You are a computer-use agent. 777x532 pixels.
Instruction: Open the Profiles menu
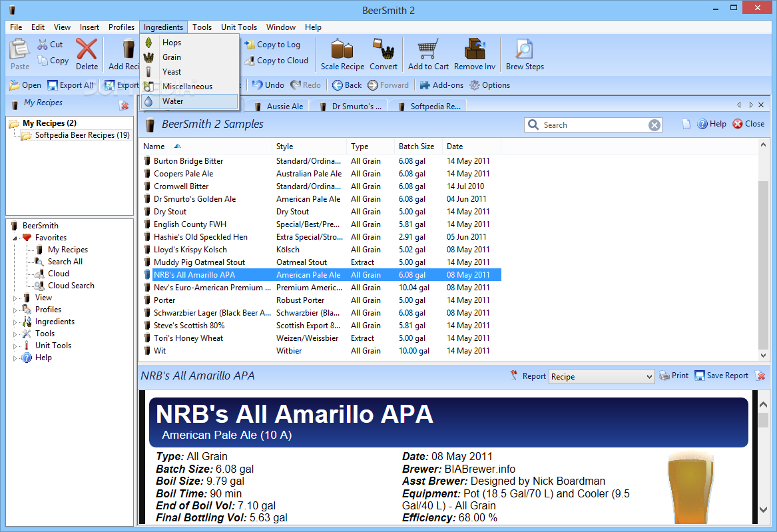click(121, 27)
